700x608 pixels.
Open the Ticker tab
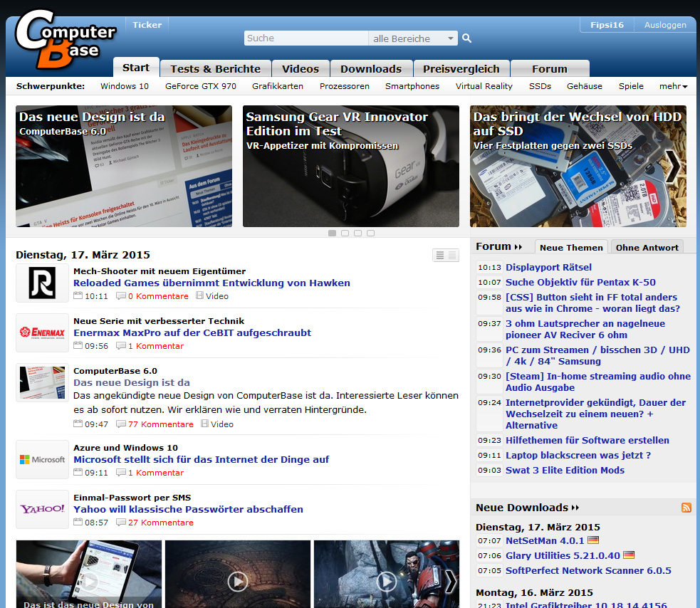147,25
